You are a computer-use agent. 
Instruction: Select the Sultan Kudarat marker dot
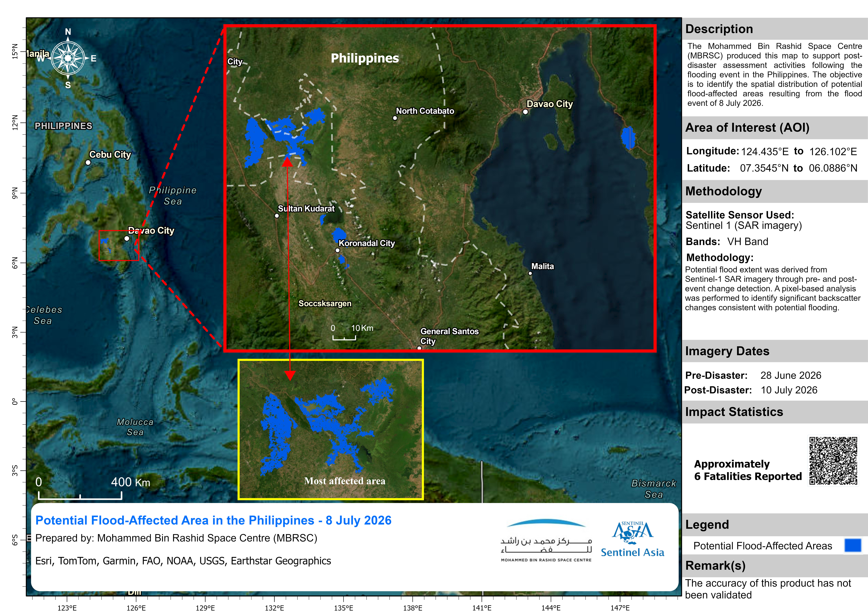tap(277, 216)
